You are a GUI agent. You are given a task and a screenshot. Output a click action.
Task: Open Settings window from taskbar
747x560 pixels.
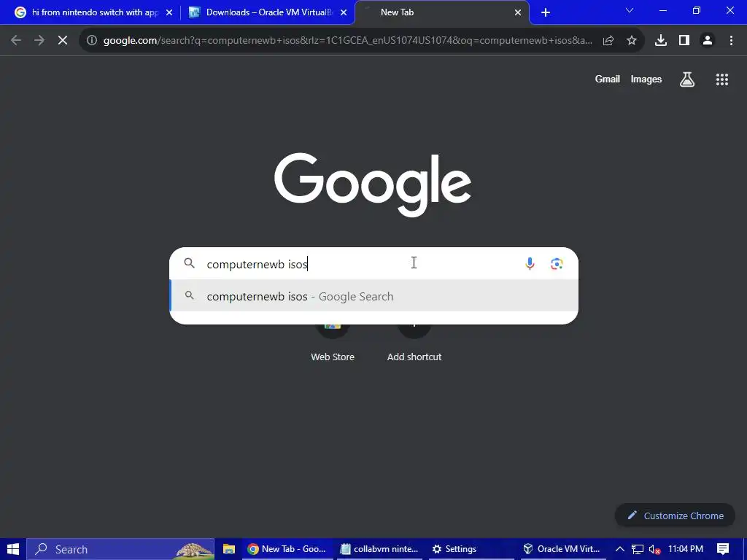click(472, 549)
